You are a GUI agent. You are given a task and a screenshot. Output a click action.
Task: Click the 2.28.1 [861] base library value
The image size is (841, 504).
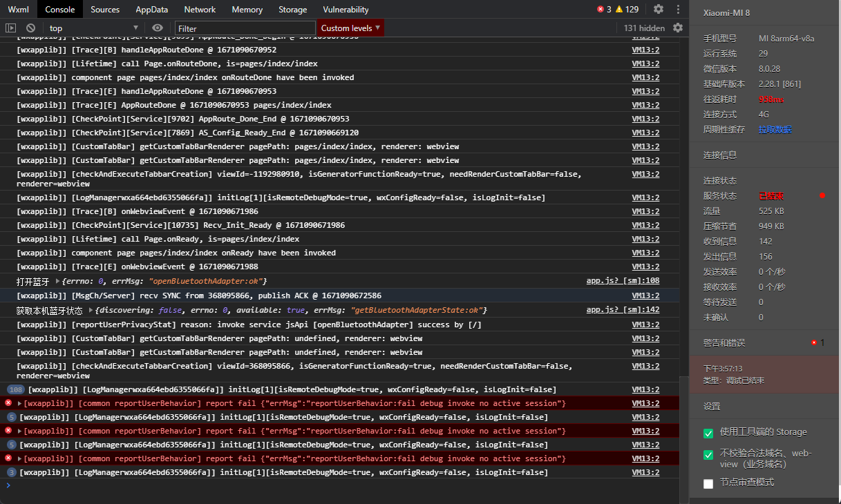[779, 84]
